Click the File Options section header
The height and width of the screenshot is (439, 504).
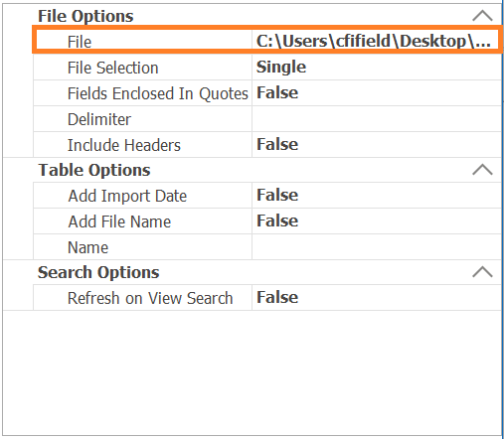(85, 16)
